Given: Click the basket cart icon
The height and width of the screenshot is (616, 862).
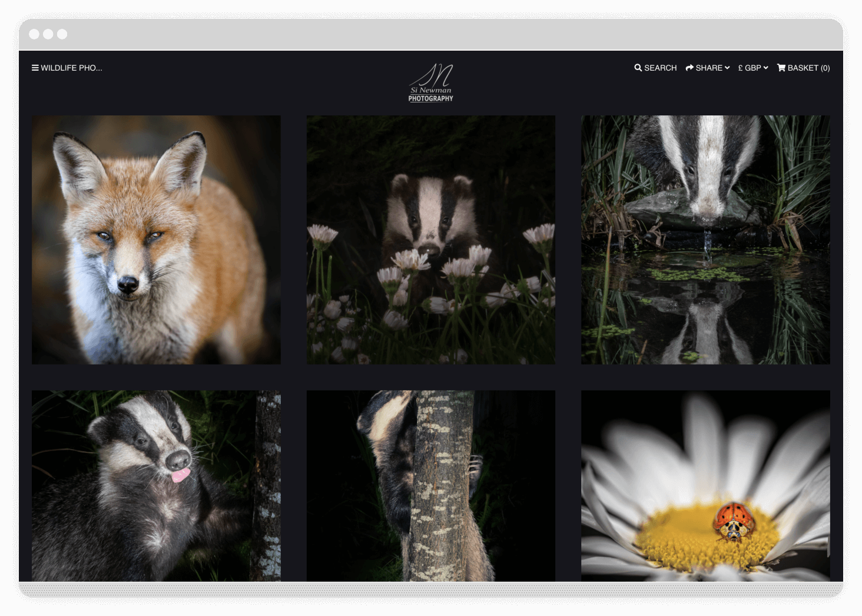Looking at the screenshot, I should 781,68.
